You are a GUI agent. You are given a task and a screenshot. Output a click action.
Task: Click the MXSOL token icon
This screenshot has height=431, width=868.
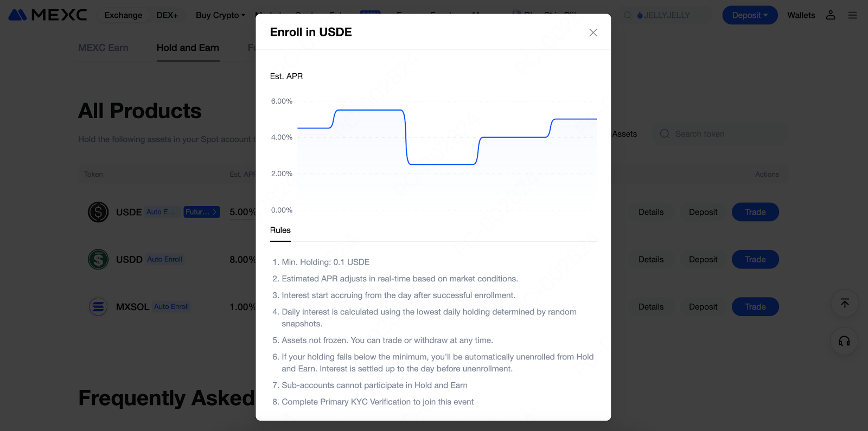pos(98,307)
